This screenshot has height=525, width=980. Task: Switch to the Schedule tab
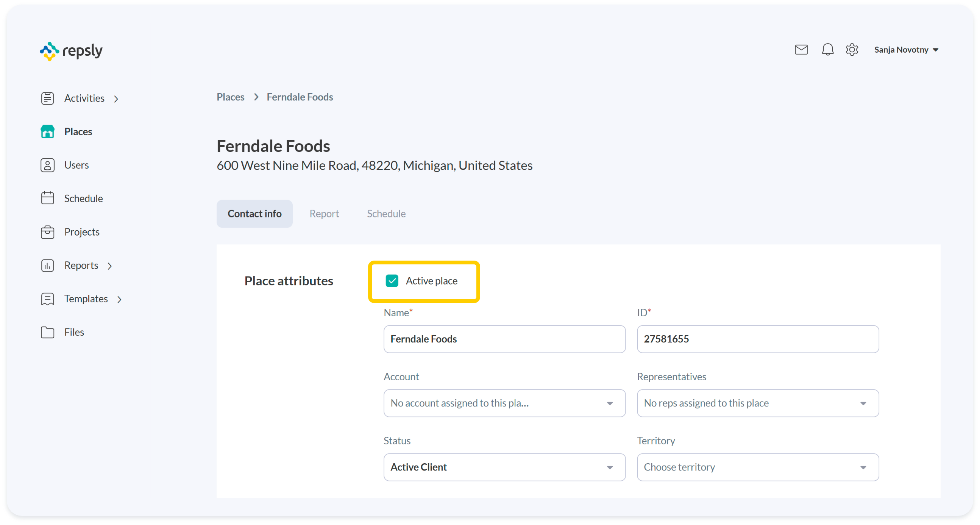pos(386,214)
